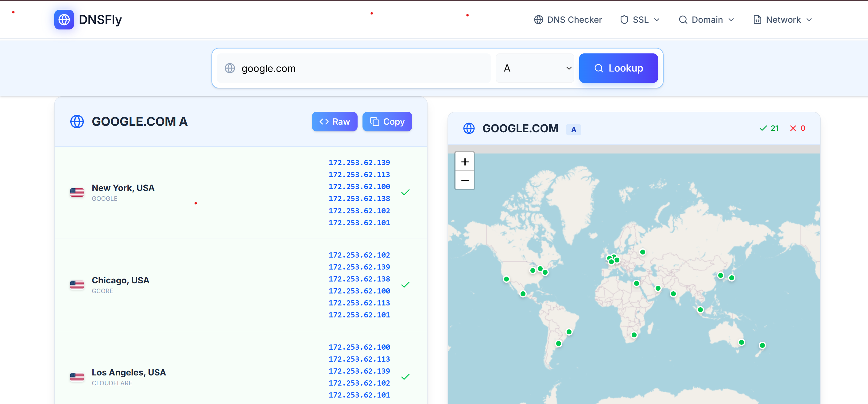Click the Network icon in the navbar
The image size is (868, 404).
pos(757,20)
